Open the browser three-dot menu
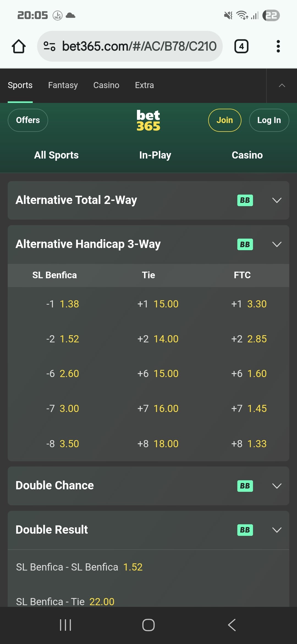Screen dimensions: 297x644 [x=278, y=46]
